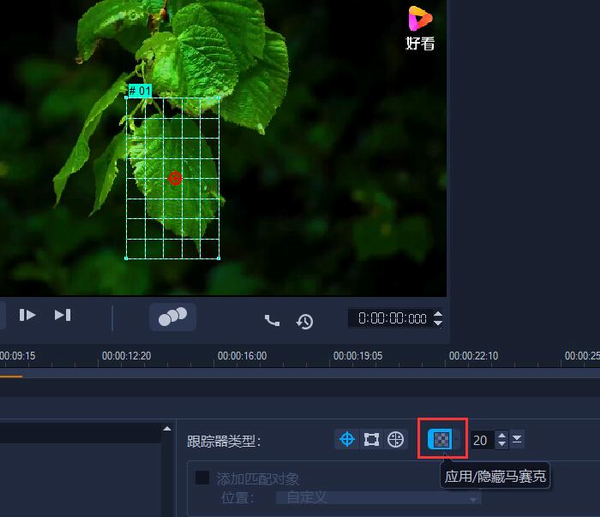Click the 好看 video logo watermark
This screenshot has height=517, width=600.
420,27
